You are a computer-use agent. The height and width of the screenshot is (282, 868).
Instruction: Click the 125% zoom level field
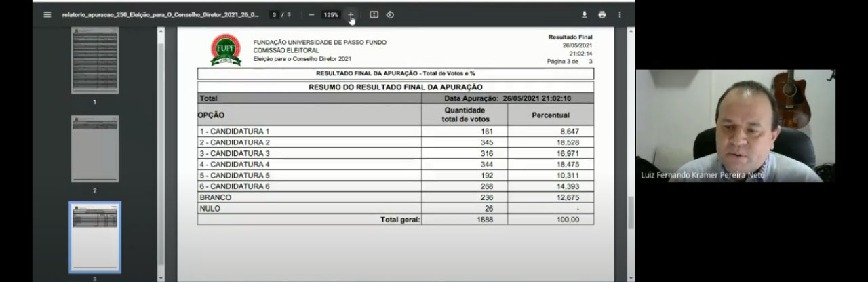(x=331, y=14)
